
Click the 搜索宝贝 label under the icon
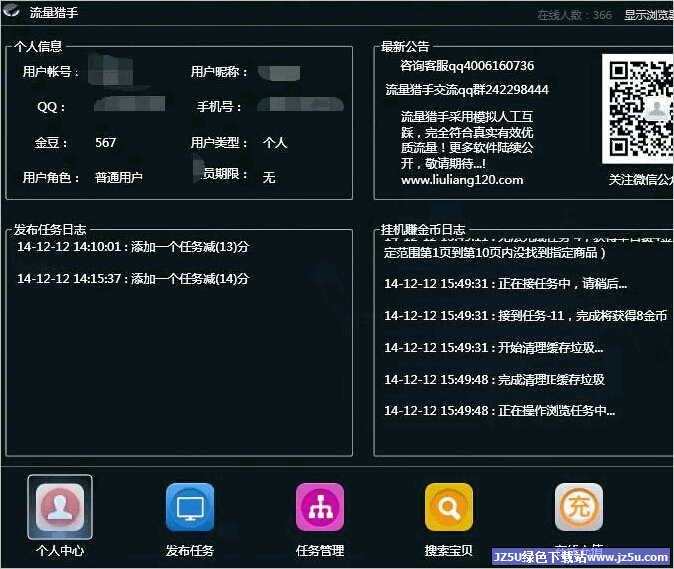click(x=449, y=551)
